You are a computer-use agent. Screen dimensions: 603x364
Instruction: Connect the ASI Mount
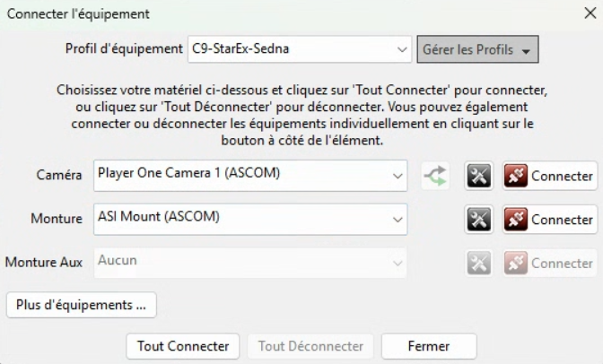pyautogui.click(x=549, y=219)
